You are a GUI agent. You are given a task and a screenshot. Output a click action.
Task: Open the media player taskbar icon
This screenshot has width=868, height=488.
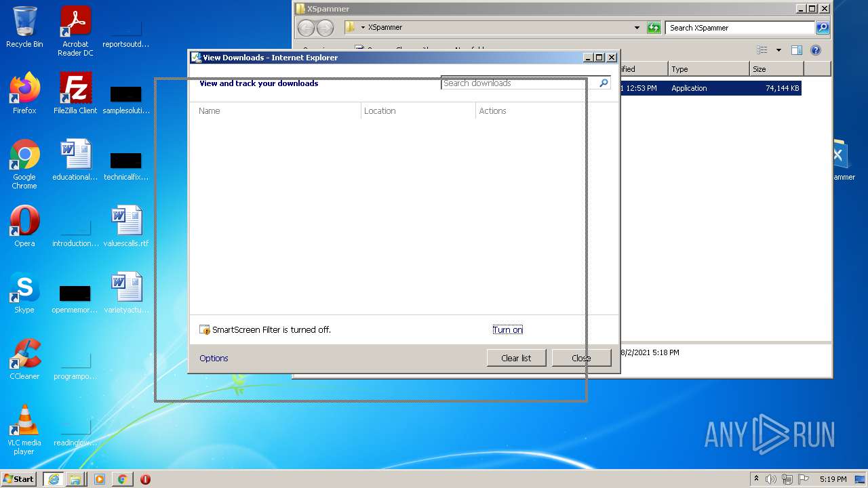click(100, 479)
